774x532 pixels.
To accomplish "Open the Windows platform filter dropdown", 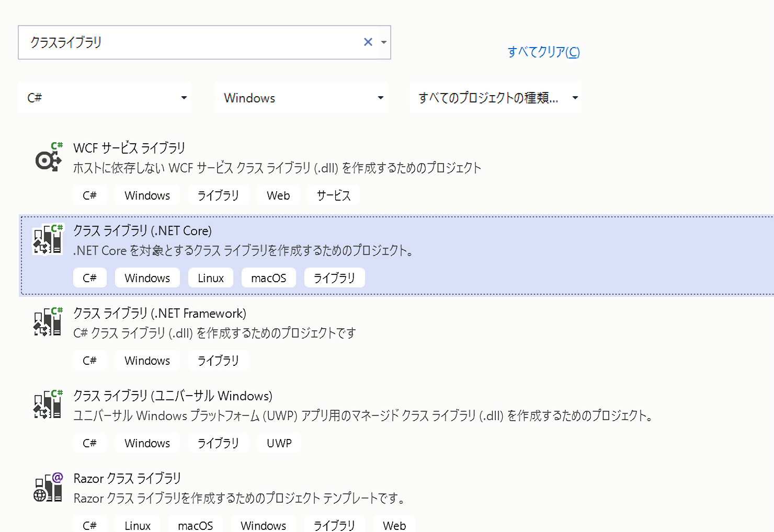I will [301, 98].
